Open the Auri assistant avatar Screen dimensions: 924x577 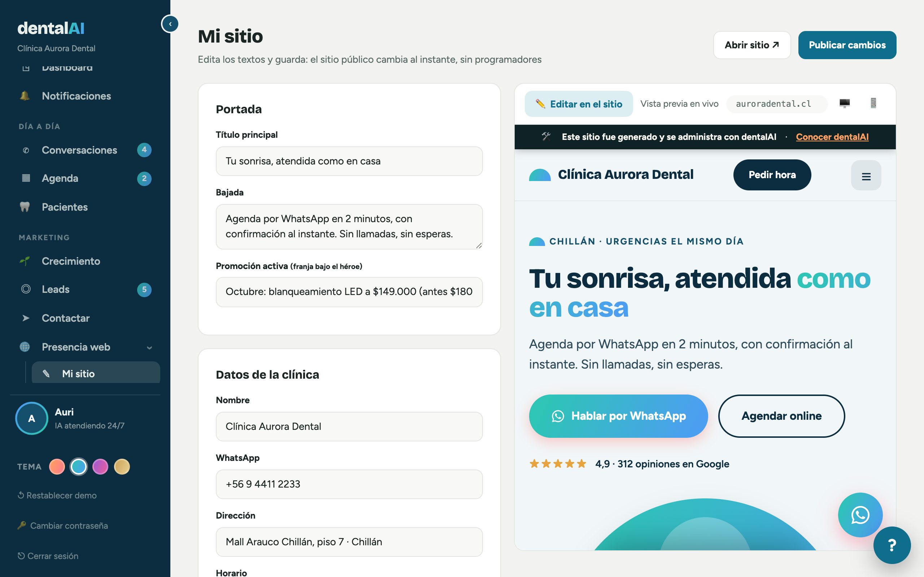pyautogui.click(x=32, y=418)
